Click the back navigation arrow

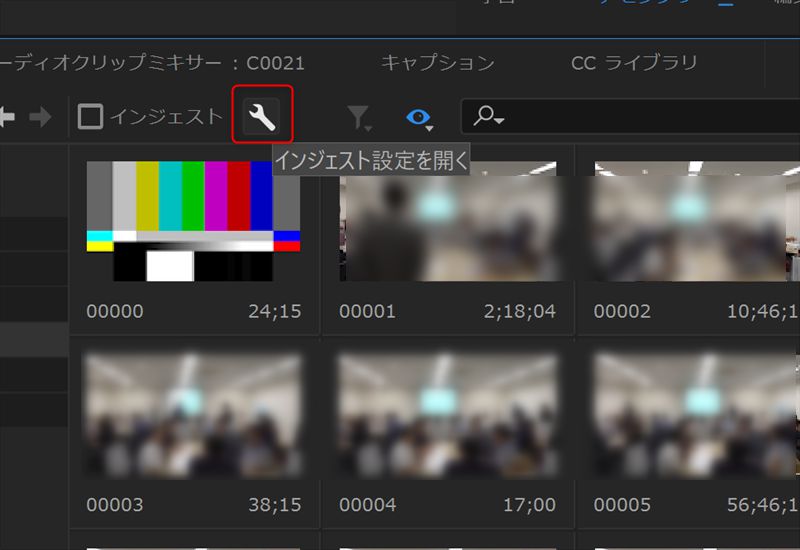point(6,118)
